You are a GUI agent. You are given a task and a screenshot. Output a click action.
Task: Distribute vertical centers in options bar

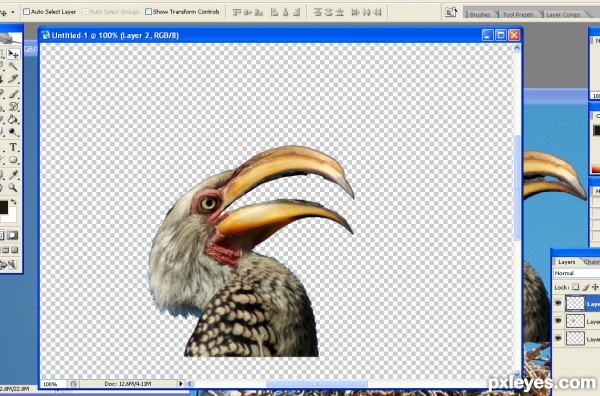point(328,12)
